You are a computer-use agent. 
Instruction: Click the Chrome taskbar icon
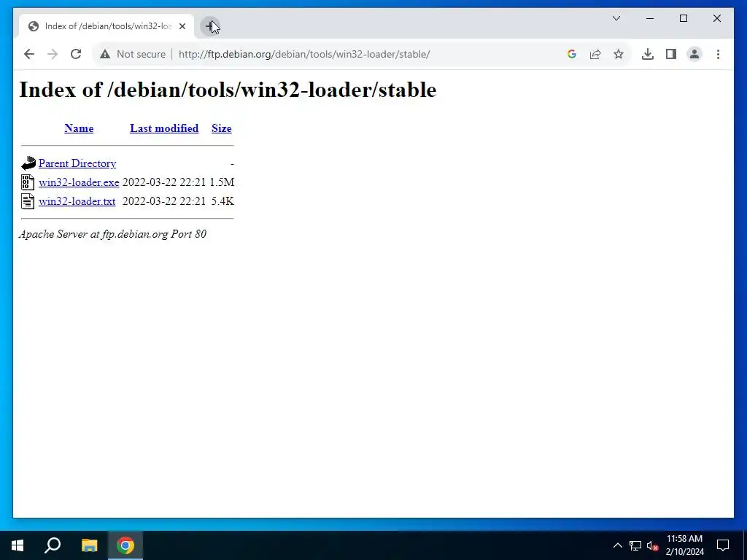click(x=125, y=545)
